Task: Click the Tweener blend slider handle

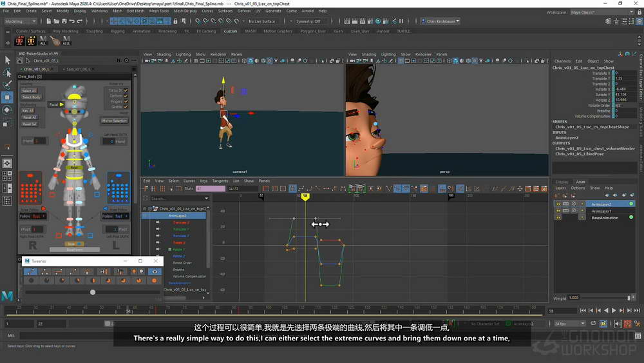Action: coord(93,292)
